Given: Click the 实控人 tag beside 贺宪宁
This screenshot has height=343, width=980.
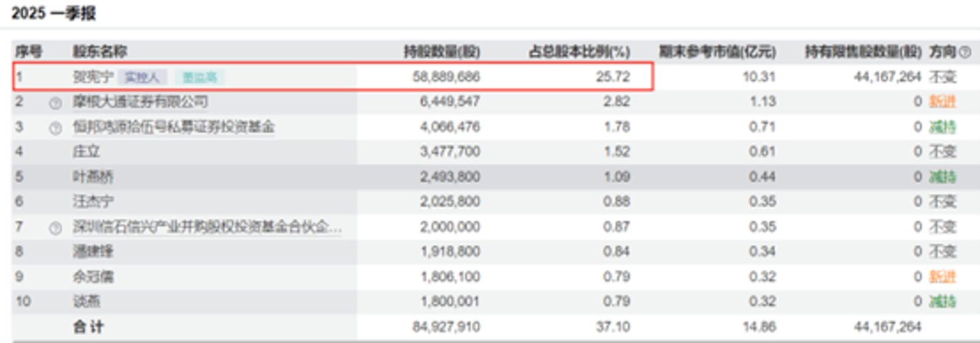Looking at the screenshot, I should pyautogui.click(x=142, y=78).
